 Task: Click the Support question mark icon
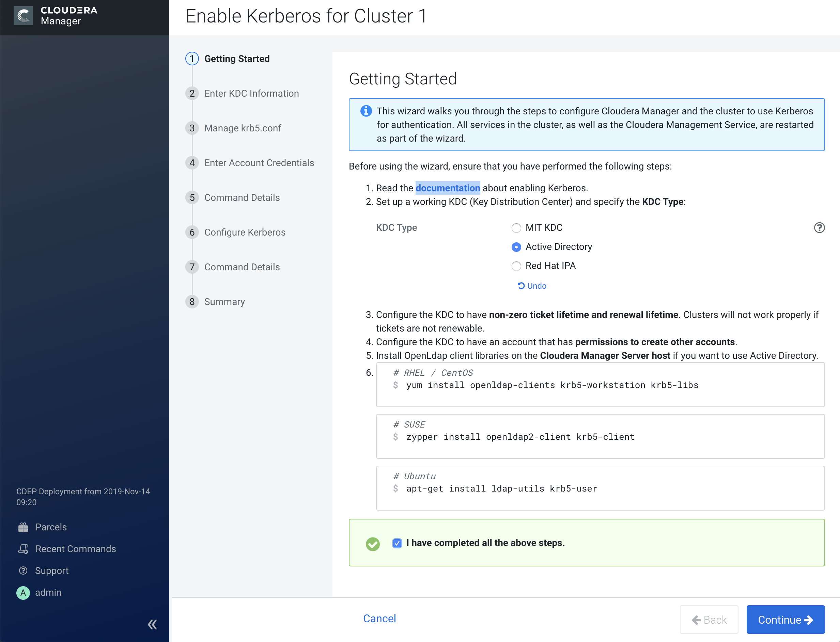[x=23, y=571]
